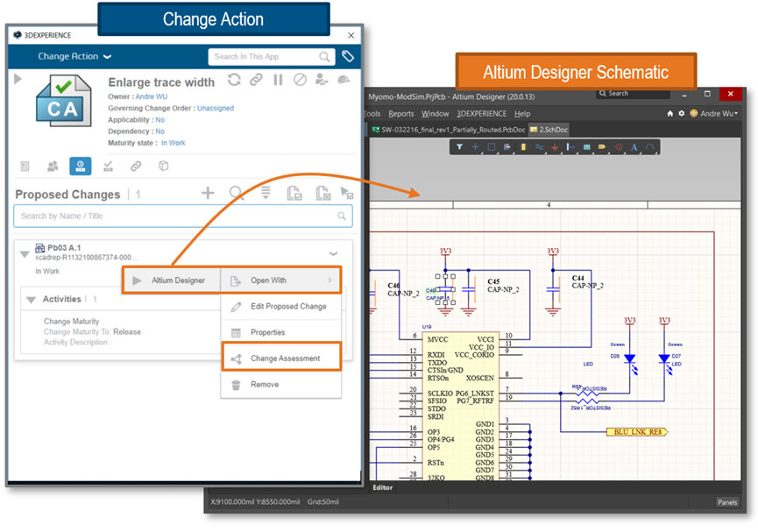Select Open With from the context menu
The image size is (758, 532).
click(281, 280)
